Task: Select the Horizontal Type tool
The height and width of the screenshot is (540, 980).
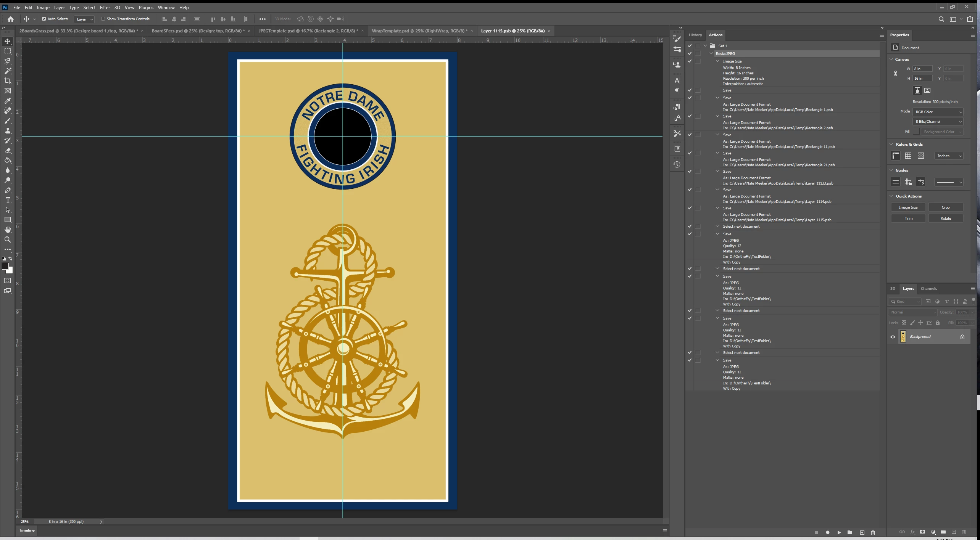Action: (8, 200)
